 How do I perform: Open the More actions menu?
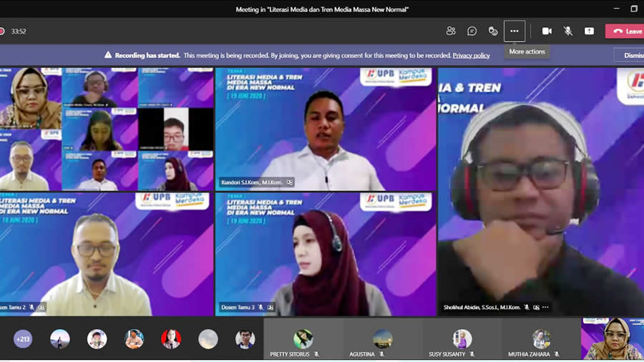point(514,31)
